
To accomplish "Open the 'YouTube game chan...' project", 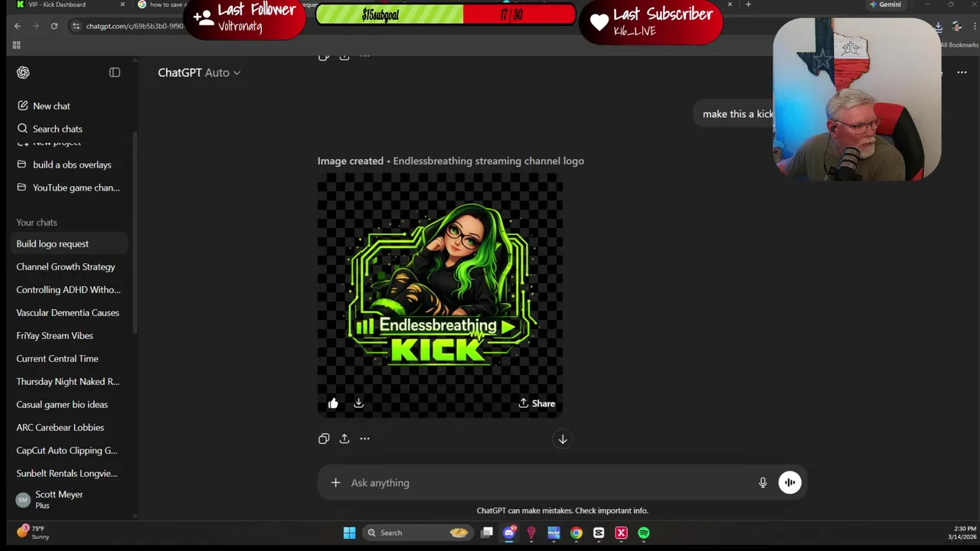I will coord(76,187).
